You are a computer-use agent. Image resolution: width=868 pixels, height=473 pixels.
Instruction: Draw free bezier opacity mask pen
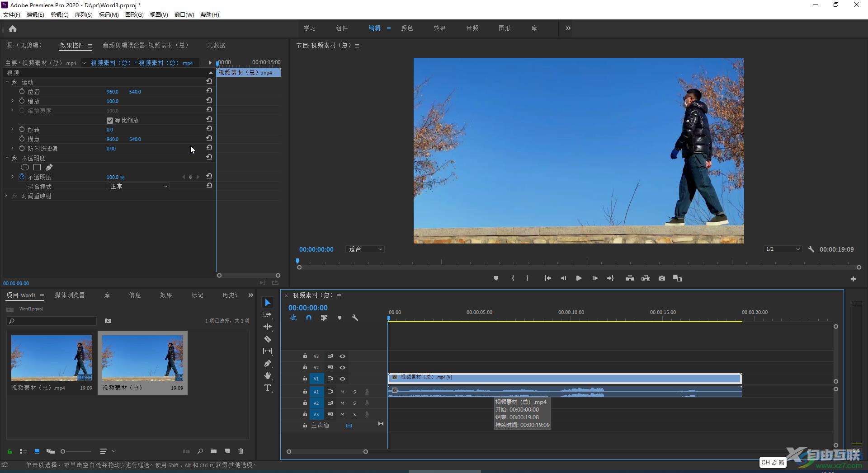pos(49,167)
